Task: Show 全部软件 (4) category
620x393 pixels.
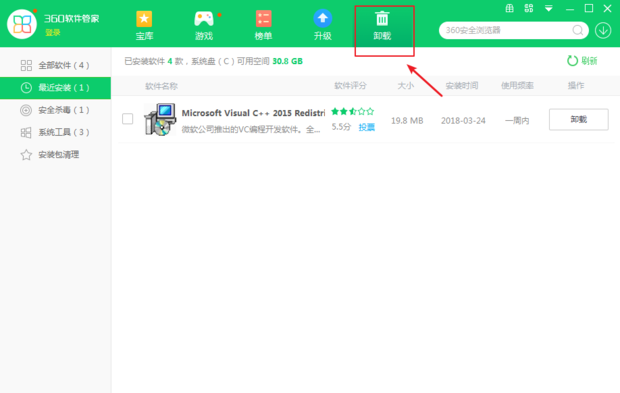Action: 55,65
